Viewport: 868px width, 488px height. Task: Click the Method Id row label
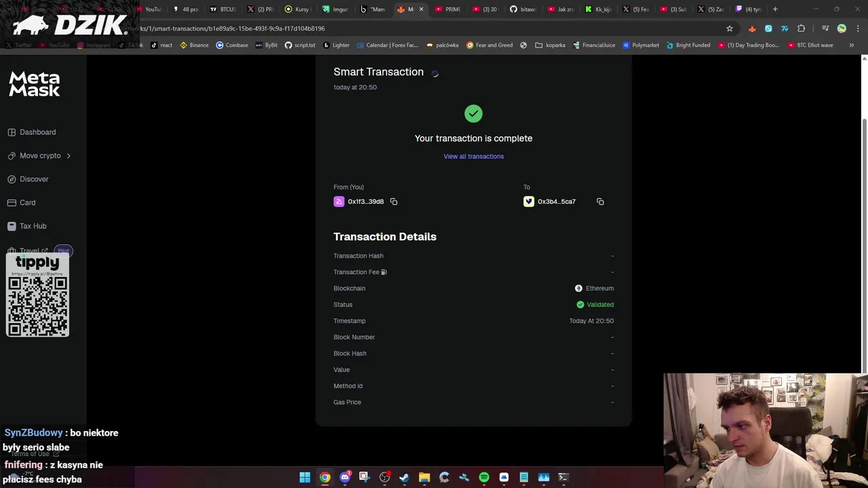pyautogui.click(x=348, y=386)
